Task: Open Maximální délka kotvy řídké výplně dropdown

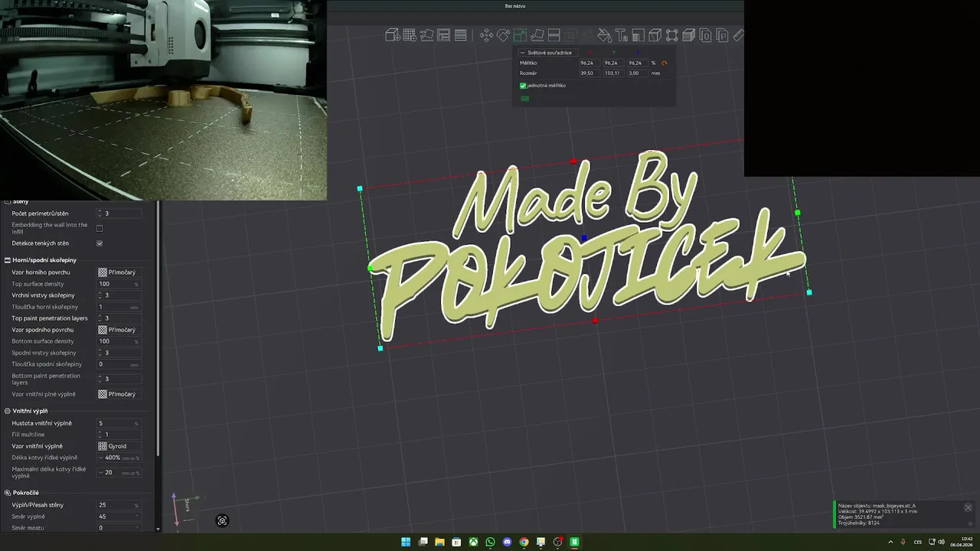Action: point(119,473)
